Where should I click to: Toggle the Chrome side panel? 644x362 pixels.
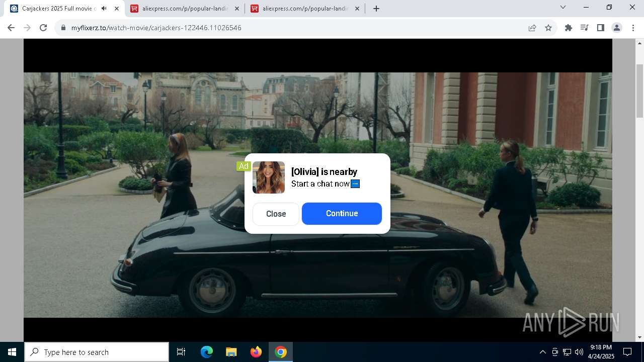[x=601, y=28]
